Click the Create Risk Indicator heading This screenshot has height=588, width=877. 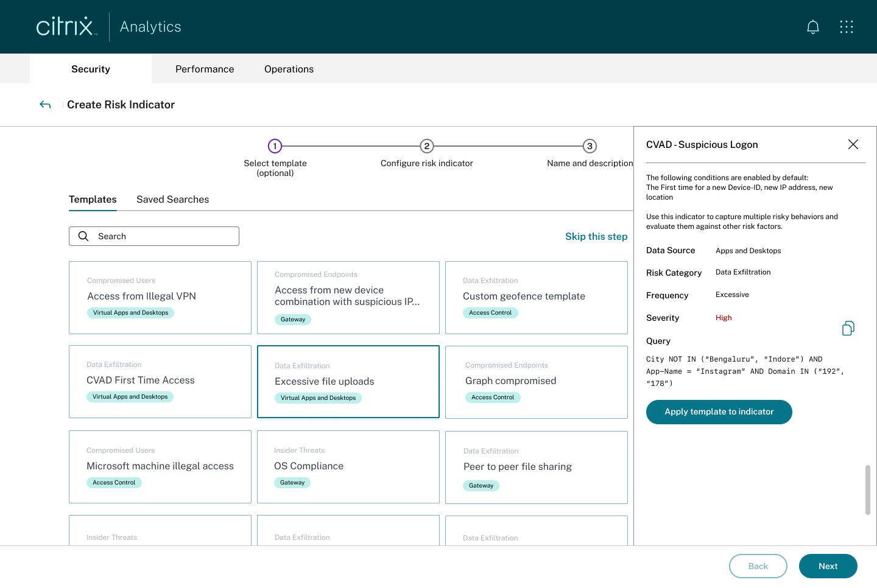click(121, 105)
